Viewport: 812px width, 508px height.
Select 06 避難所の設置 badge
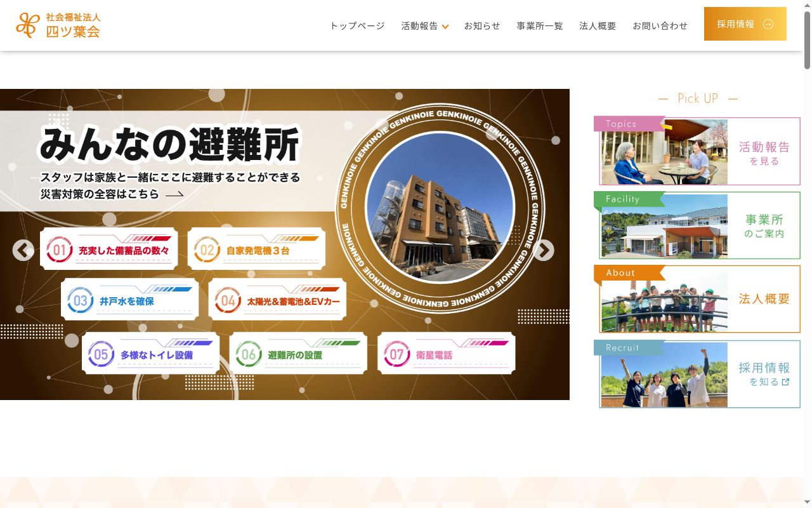pos(298,354)
